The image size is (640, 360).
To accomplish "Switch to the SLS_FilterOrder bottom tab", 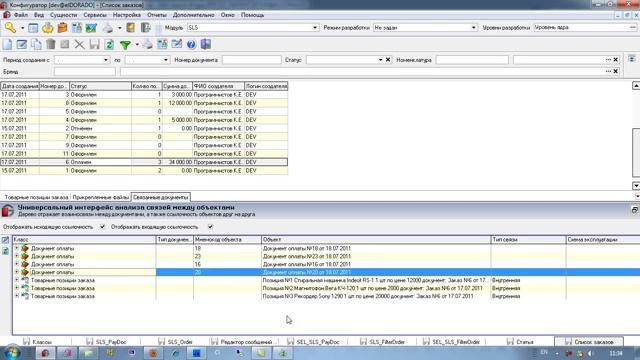I will (x=382, y=342).
